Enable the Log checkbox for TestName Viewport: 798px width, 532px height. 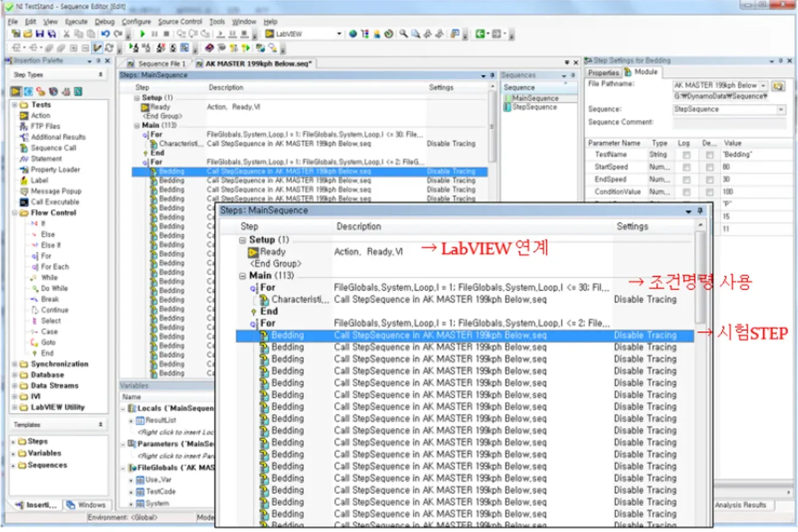686,155
